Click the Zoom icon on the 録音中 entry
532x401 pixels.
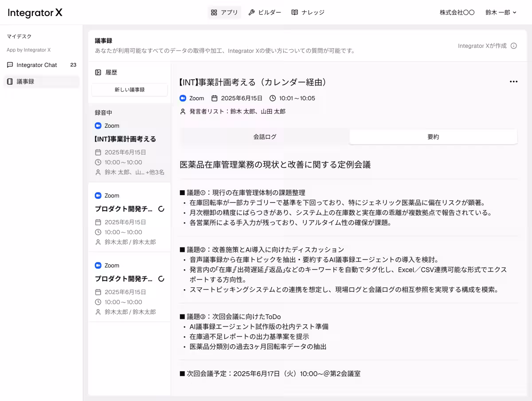coord(98,126)
